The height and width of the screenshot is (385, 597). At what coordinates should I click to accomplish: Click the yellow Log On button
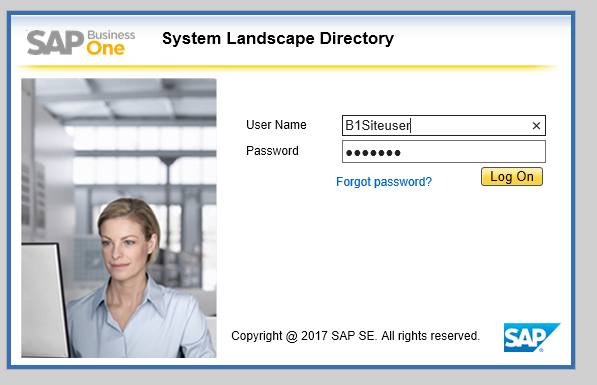(512, 177)
